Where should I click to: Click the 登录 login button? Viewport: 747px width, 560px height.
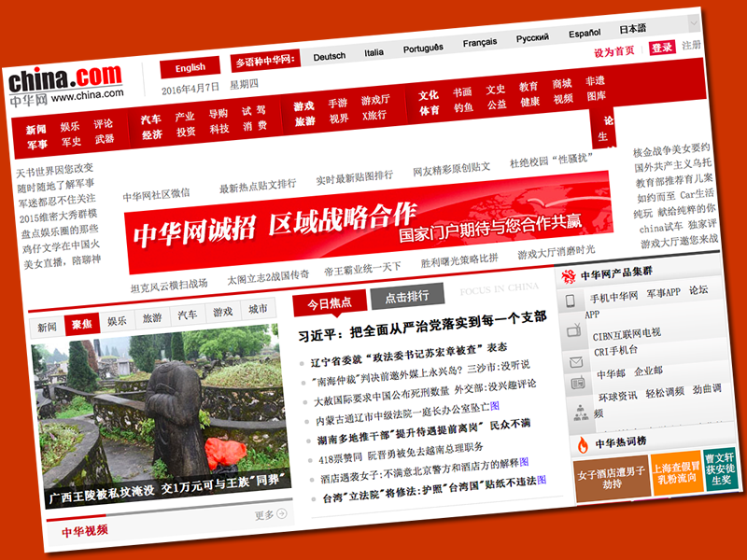(x=662, y=48)
